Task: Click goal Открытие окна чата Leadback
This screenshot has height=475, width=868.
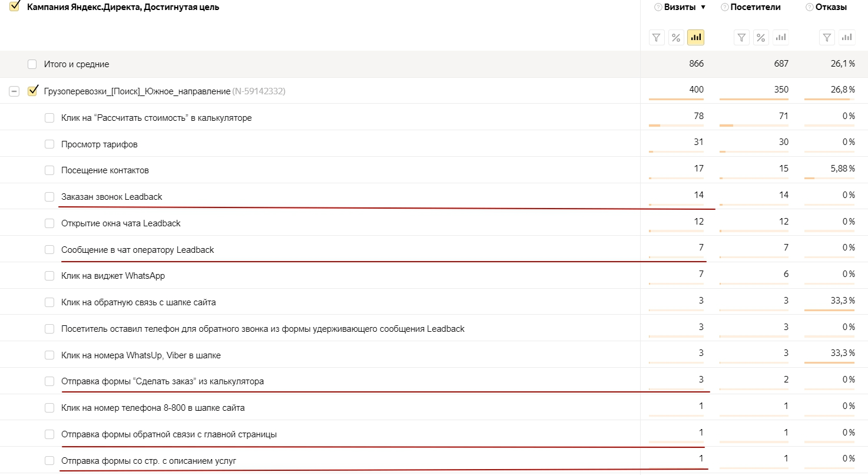Action: (x=121, y=223)
